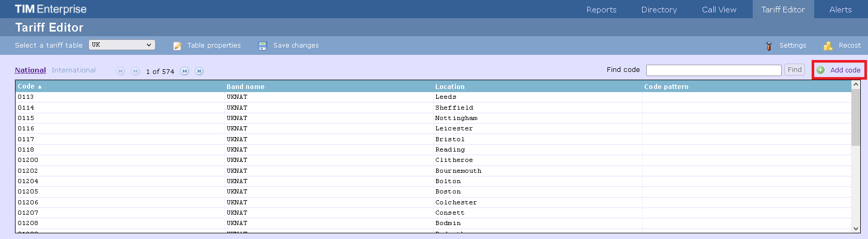
Task: Click the Settings tool icon
Action: point(769,46)
